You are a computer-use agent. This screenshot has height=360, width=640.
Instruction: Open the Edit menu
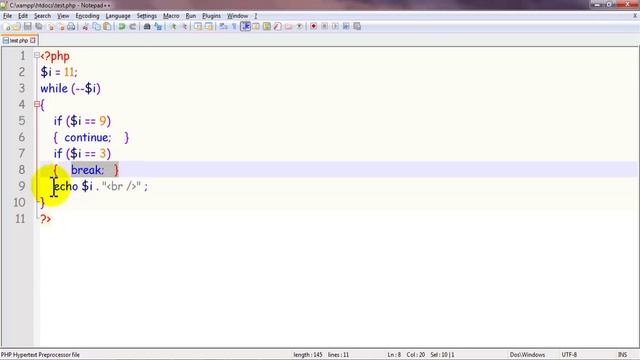click(x=23, y=16)
